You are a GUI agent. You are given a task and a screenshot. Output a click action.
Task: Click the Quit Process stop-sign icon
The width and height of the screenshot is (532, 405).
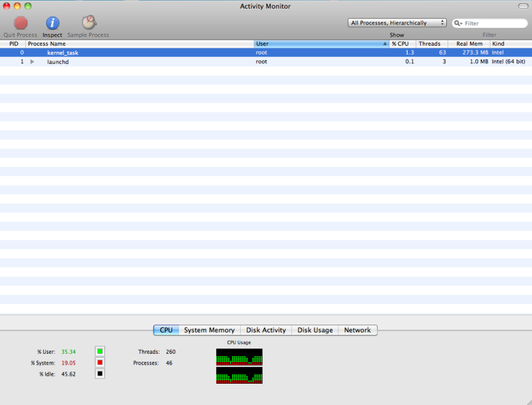click(21, 23)
